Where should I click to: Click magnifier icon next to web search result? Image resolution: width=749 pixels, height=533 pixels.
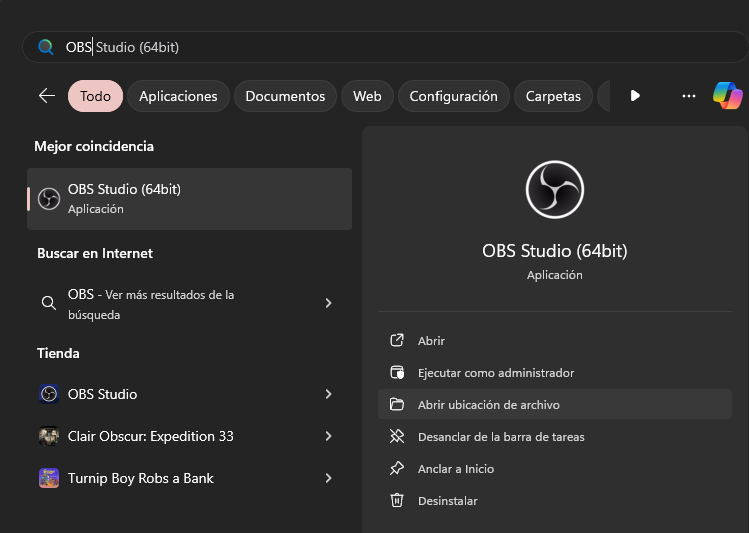click(x=49, y=303)
